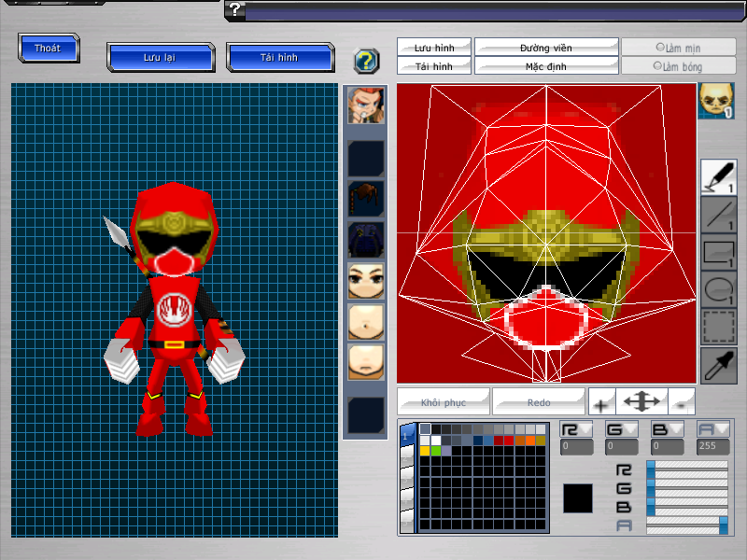Zoom in the texture with plus icon
This screenshot has width=747, height=560.
(601, 402)
